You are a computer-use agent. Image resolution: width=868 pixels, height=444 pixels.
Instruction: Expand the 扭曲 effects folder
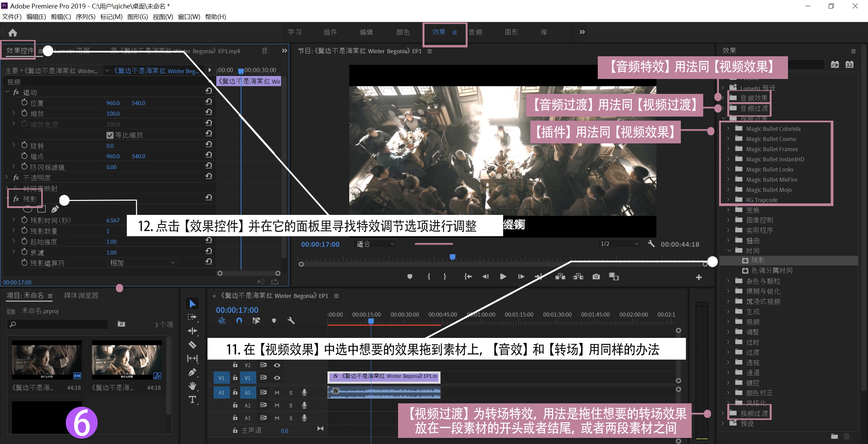coord(728,240)
